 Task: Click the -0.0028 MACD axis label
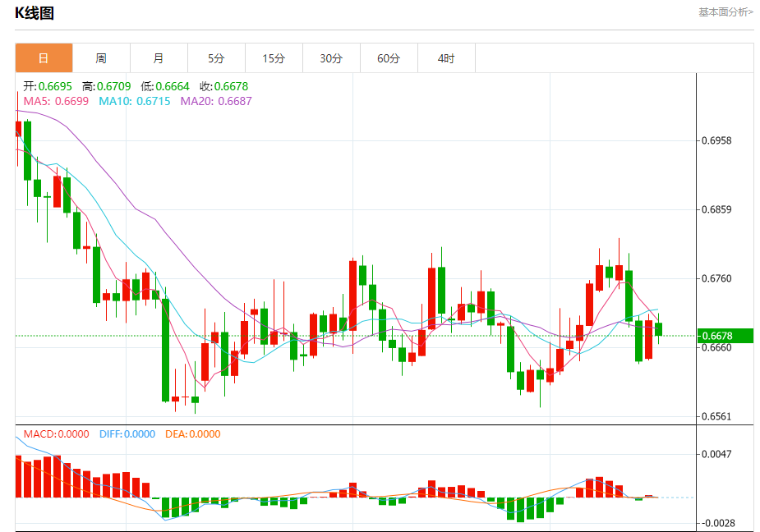(718, 523)
